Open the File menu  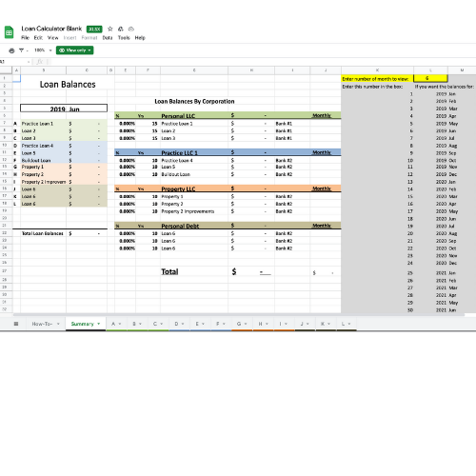pyautogui.click(x=25, y=38)
